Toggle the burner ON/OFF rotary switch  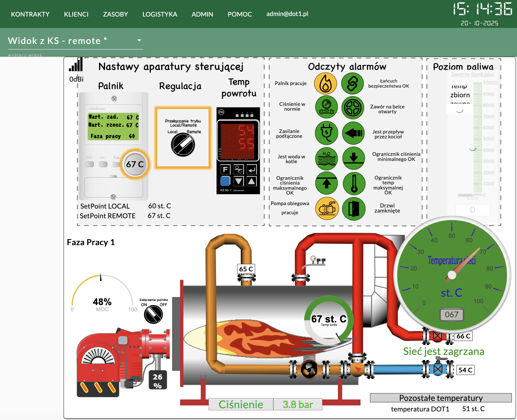click(154, 314)
